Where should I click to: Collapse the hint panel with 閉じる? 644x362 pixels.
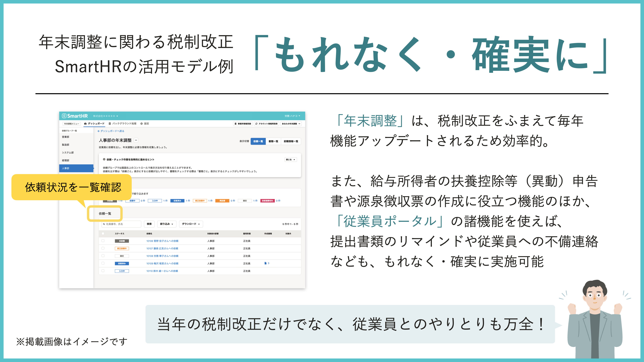(x=290, y=160)
